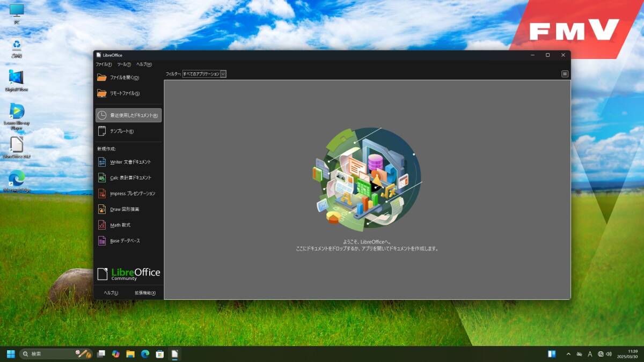Image resolution: width=644 pixels, height=362 pixels.
Task: Create a new Draw 図形描画
Action: tap(128, 209)
